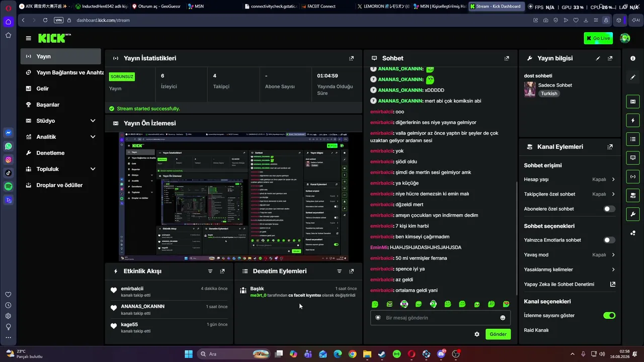This screenshot has width=644, height=362.
Task: Click the wrench icon in right sidebar
Action: coord(633,214)
